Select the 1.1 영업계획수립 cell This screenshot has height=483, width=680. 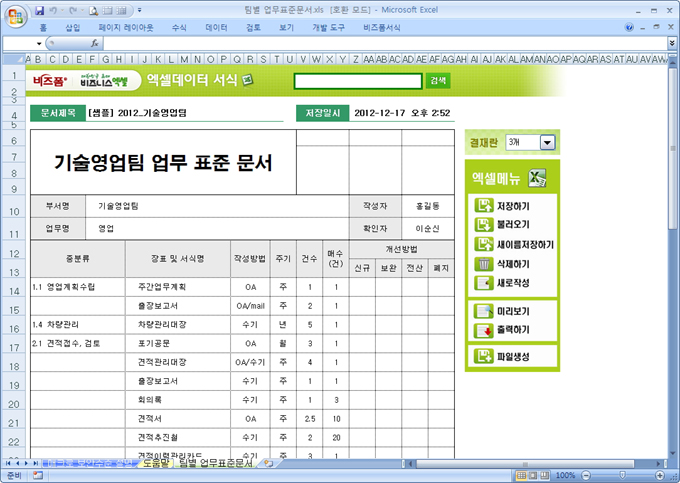pyautogui.click(x=78, y=287)
